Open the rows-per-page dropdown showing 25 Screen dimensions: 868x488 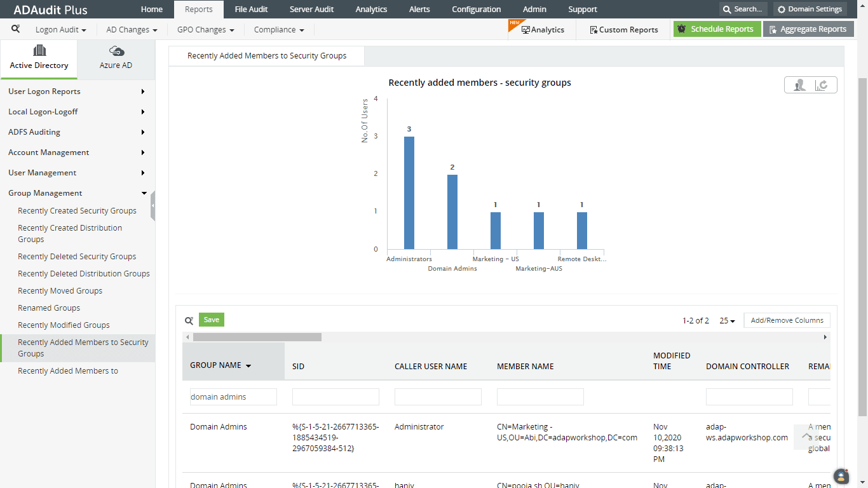click(x=726, y=320)
